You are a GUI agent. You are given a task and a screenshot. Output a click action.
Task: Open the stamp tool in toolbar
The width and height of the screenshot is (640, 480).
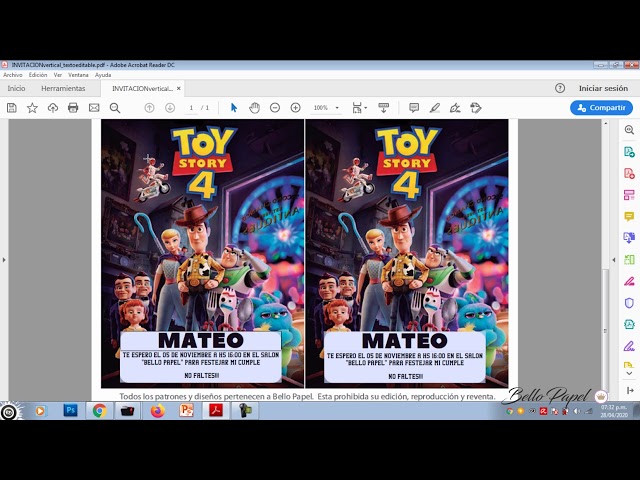476,108
